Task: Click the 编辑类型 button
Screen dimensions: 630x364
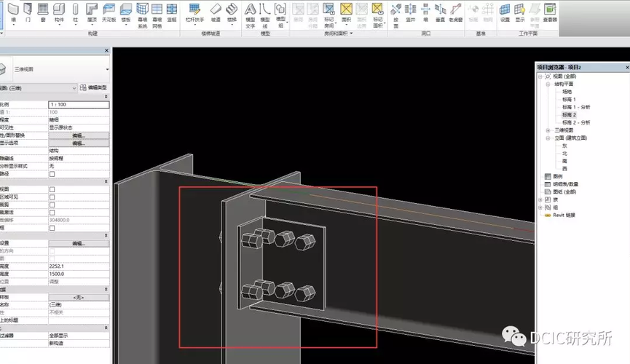Action: (93, 87)
